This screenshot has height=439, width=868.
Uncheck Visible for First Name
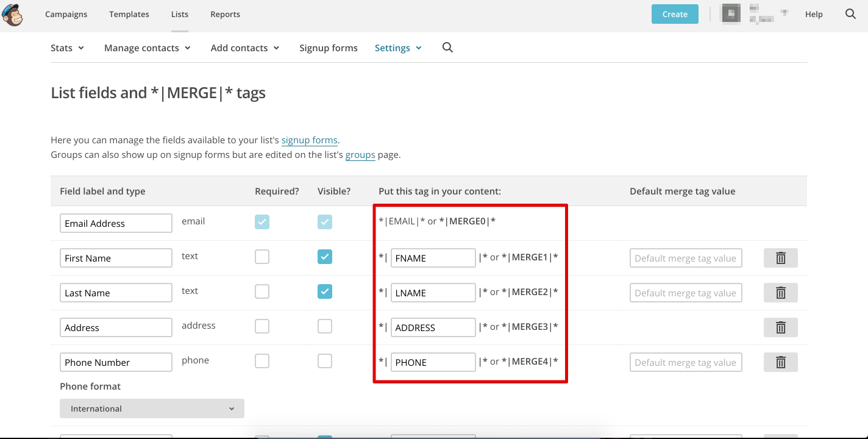pos(325,257)
